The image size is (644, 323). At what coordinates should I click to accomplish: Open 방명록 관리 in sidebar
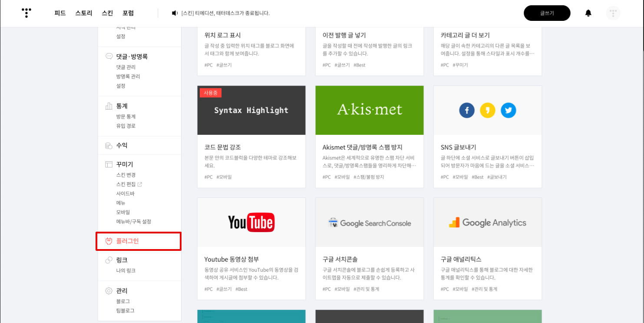tap(128, 77)
